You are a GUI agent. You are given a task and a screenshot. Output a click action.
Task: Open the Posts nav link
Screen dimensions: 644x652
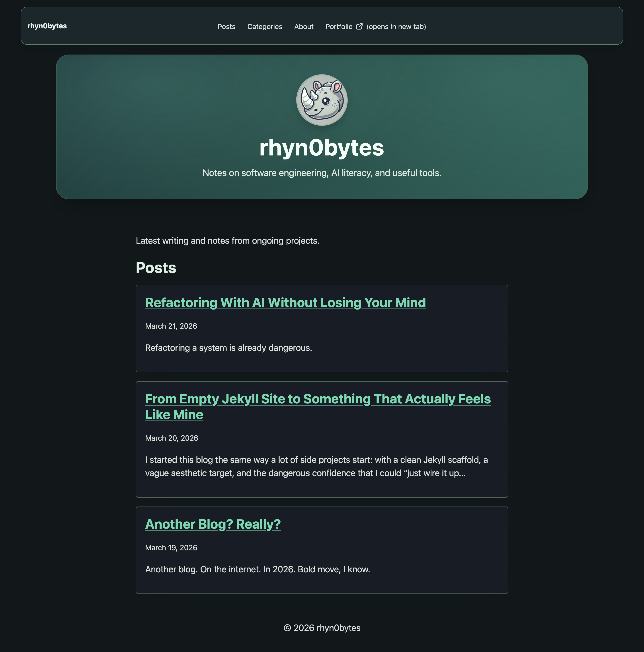click(x=226, y=27)
